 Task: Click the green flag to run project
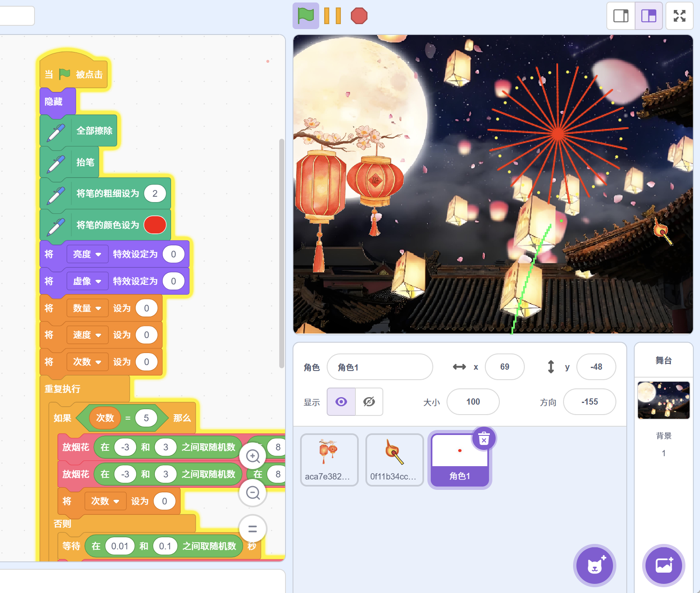coord(305,16)
